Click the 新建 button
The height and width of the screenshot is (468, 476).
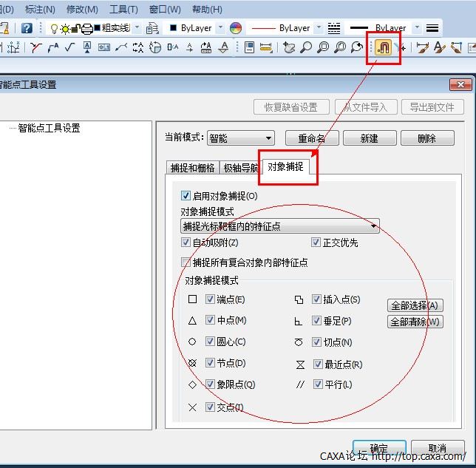(x=370, y=138)
